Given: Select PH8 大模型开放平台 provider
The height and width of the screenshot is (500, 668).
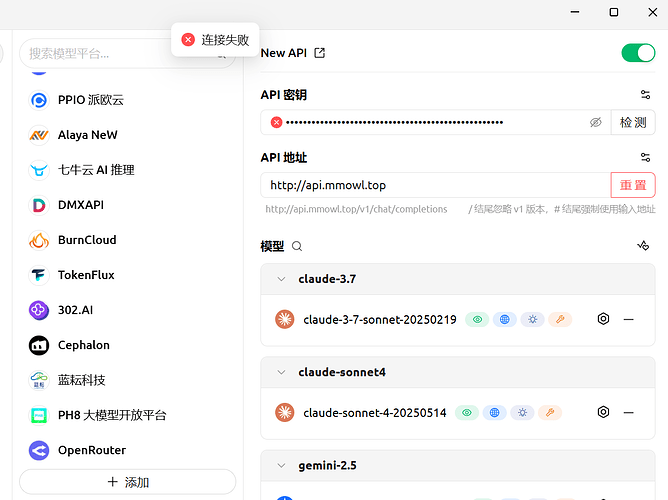Looking at the screenshot, I should [128, 415].
